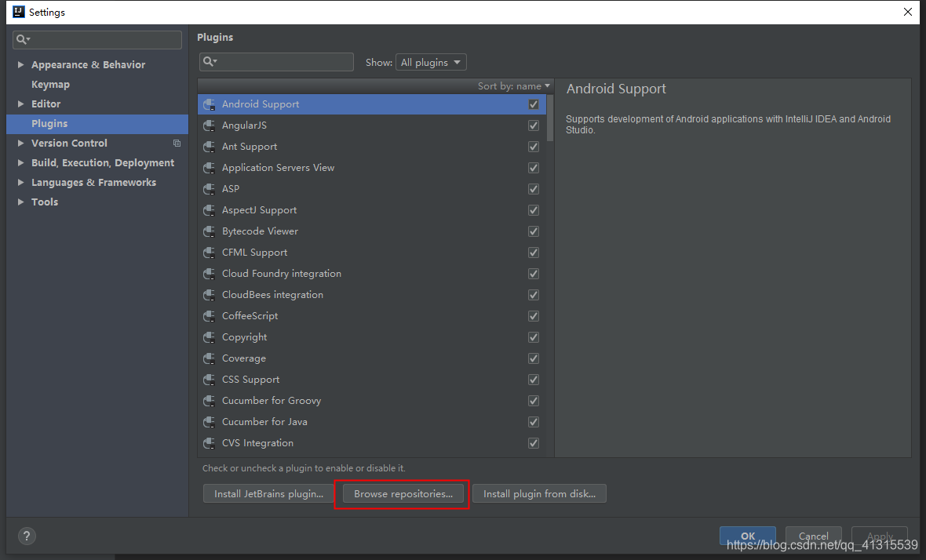Click the CloudBees integration plugin icon

pyautogui.click(x=209, y=295)
